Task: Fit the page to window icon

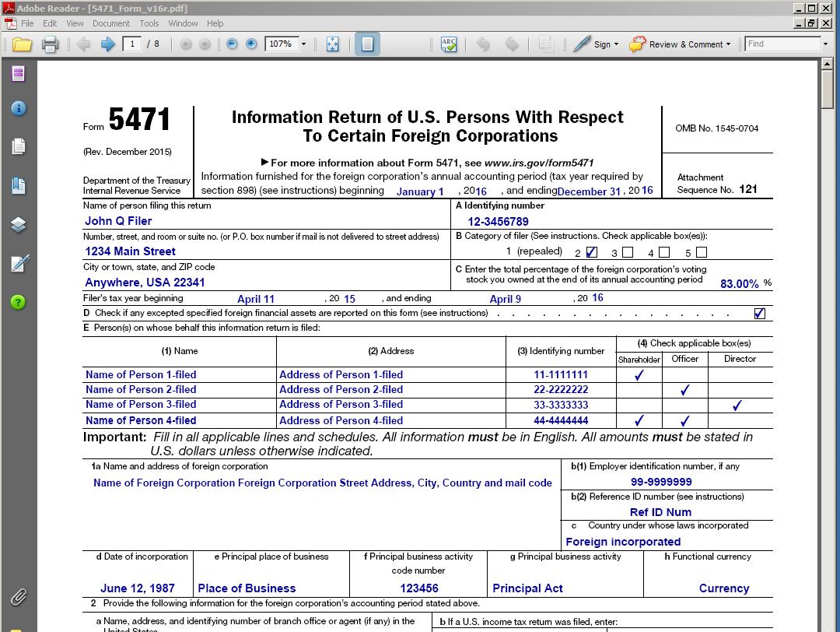Action: tap(333, 44)
